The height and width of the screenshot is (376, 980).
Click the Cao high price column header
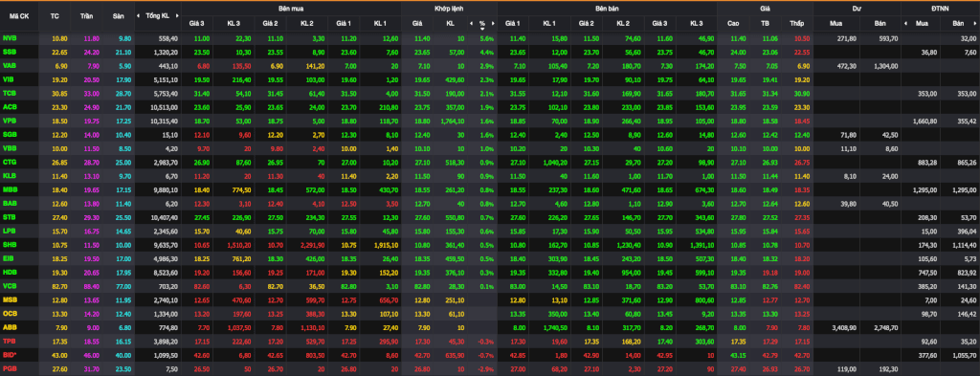732,23
